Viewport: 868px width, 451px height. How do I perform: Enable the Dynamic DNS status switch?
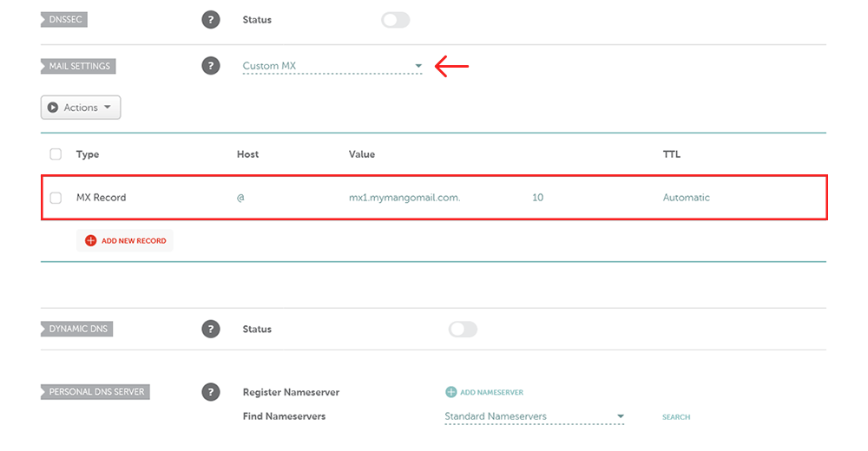tap(463, 330)
